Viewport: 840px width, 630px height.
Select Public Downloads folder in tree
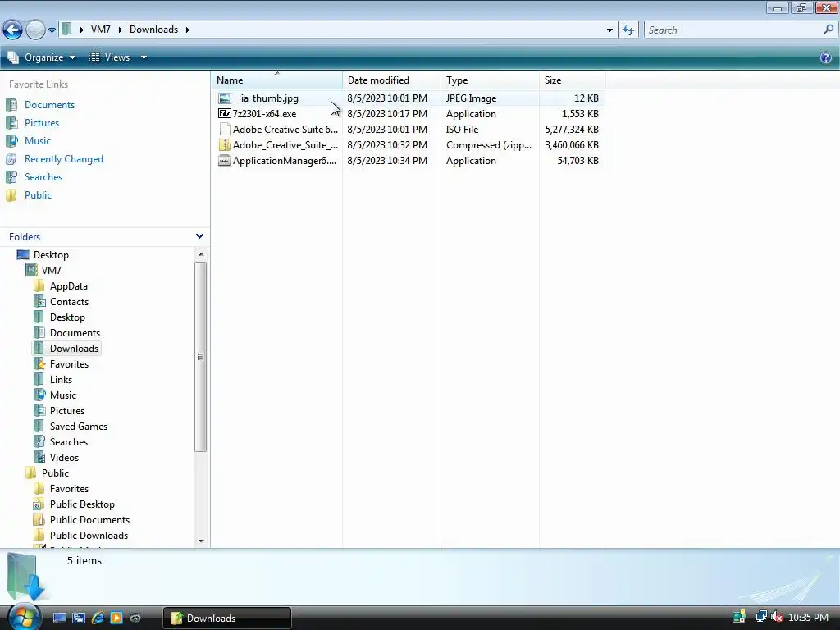[x=89, y=535]
